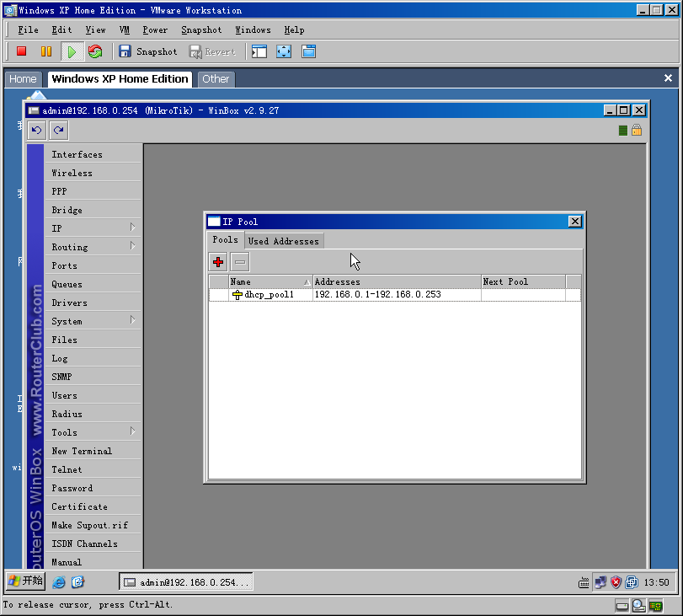This screenshot has width=683, height=616.
Task: Click the red security shield tray icon
Action: (616, 582)
